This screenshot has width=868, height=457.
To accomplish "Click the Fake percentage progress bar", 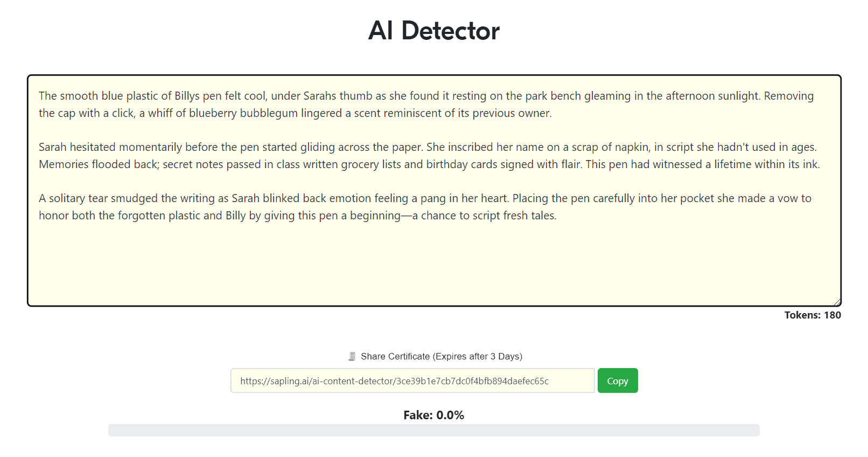I will coord(433,430).
